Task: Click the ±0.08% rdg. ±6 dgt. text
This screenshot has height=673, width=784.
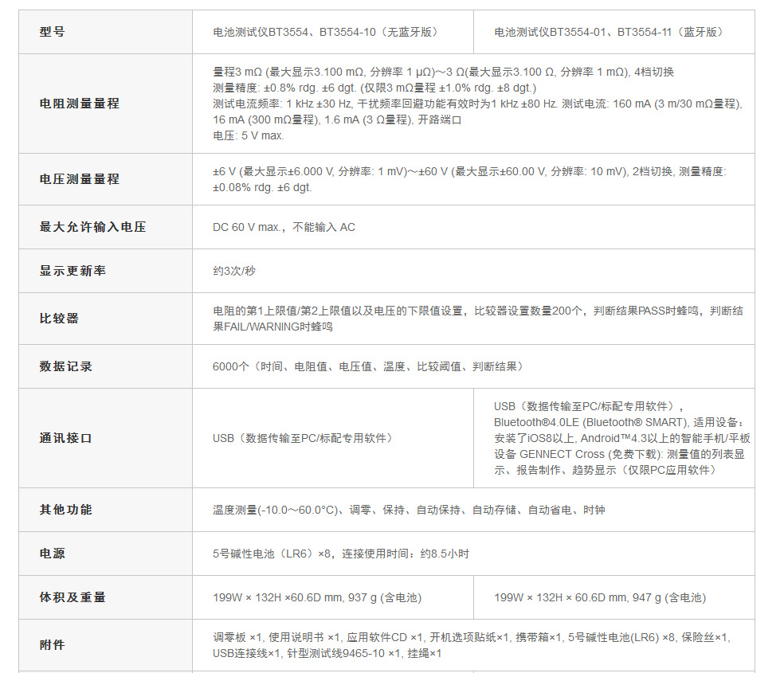Action: [262, 187]
